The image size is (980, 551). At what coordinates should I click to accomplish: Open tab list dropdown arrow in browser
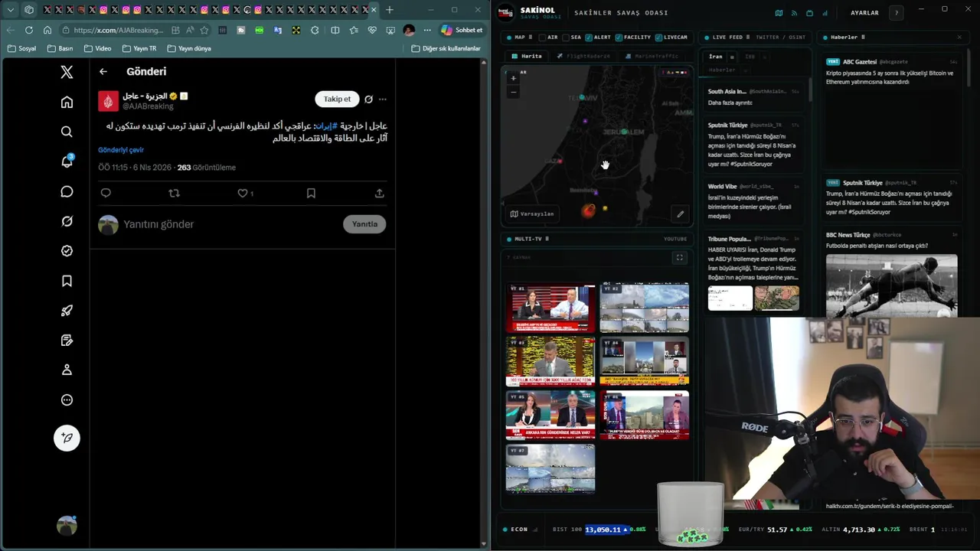(x=11, y=10)
